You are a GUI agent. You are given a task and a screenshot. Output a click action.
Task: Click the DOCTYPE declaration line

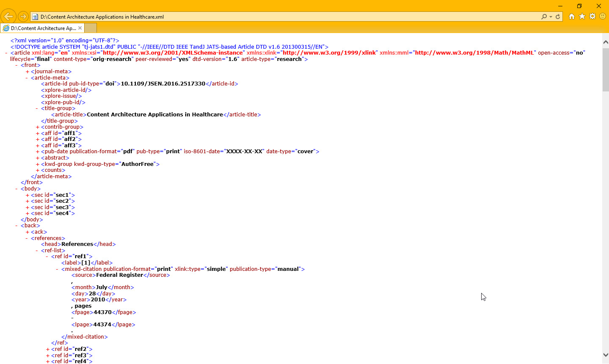click(169, 47)
